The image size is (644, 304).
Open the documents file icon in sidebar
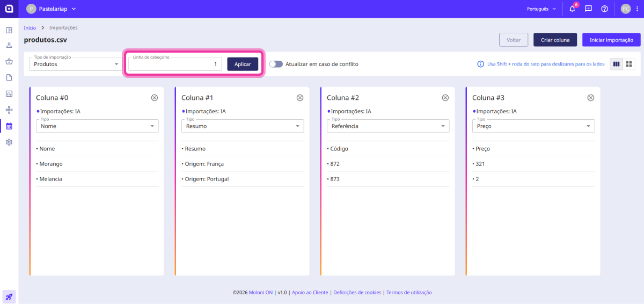pos(9,77)
